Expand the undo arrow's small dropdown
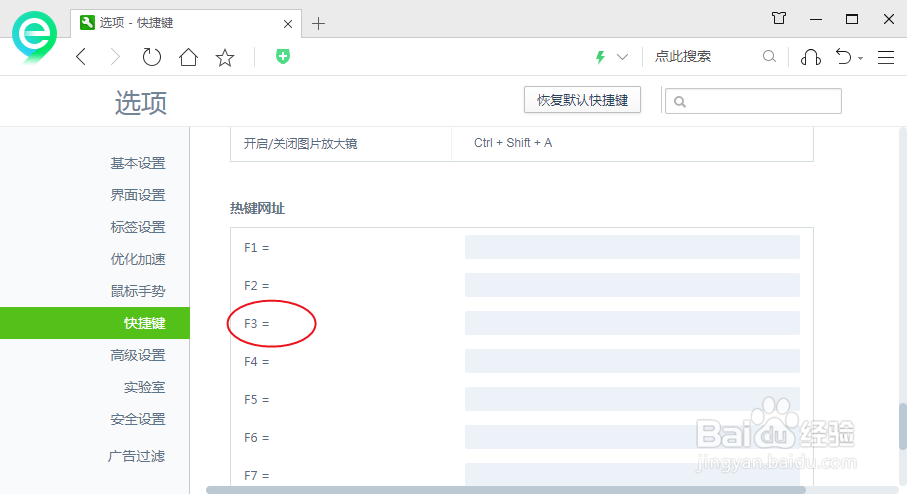This screenshot has width=907, height=494. (860, 58)
